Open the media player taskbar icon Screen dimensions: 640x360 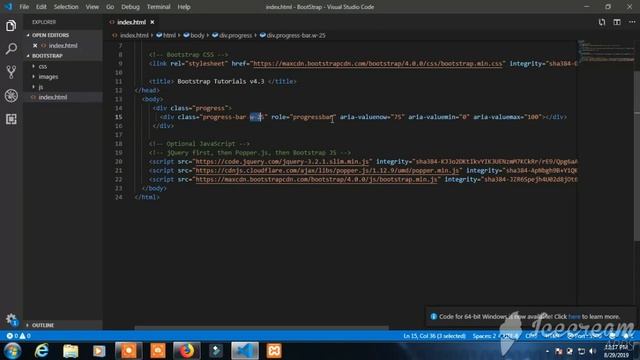[x=99, y=351]
